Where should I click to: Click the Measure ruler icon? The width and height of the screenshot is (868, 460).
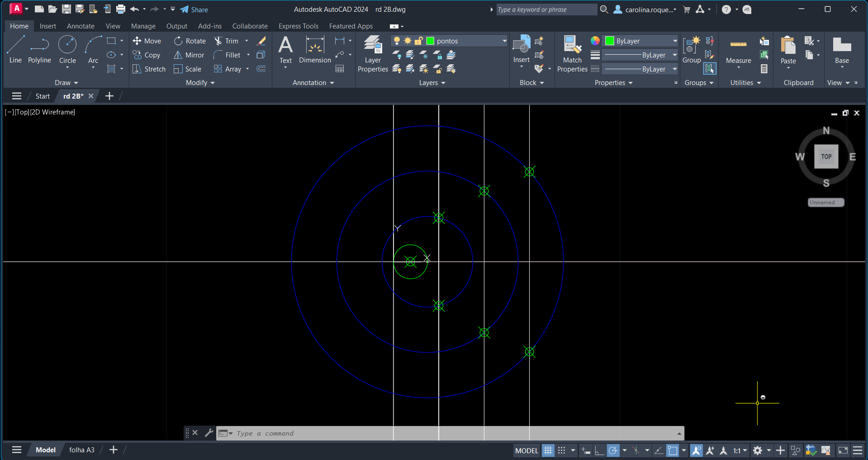pos(738,44)
